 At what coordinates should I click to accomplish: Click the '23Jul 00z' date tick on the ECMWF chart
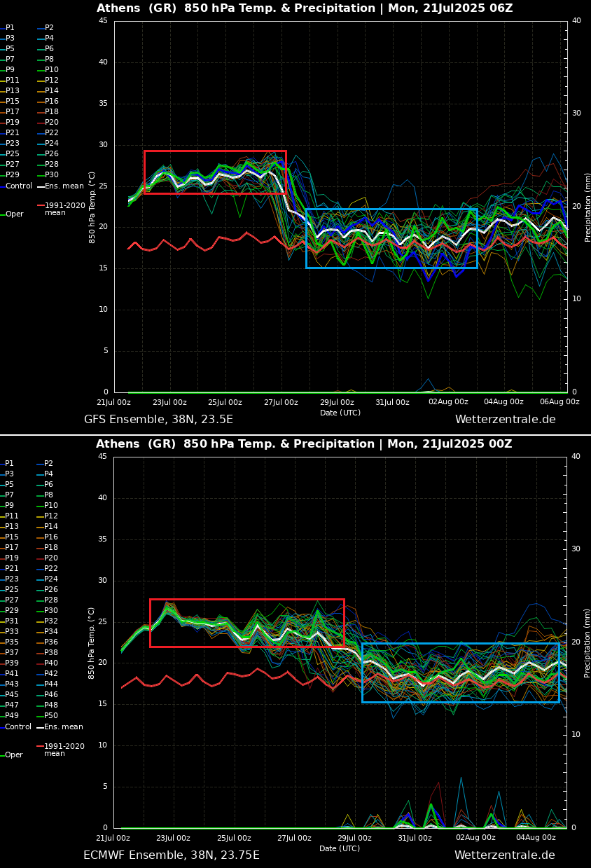click(173, 838)
